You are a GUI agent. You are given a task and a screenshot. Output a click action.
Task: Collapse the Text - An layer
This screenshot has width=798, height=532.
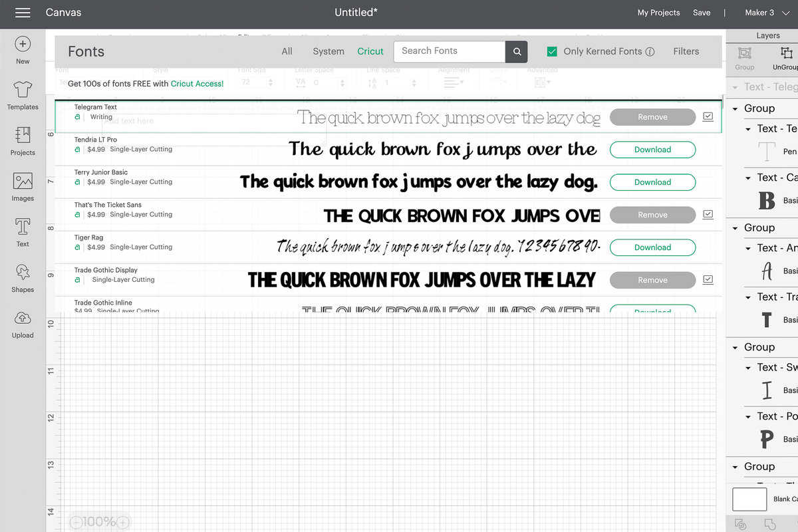click(748, 248)
